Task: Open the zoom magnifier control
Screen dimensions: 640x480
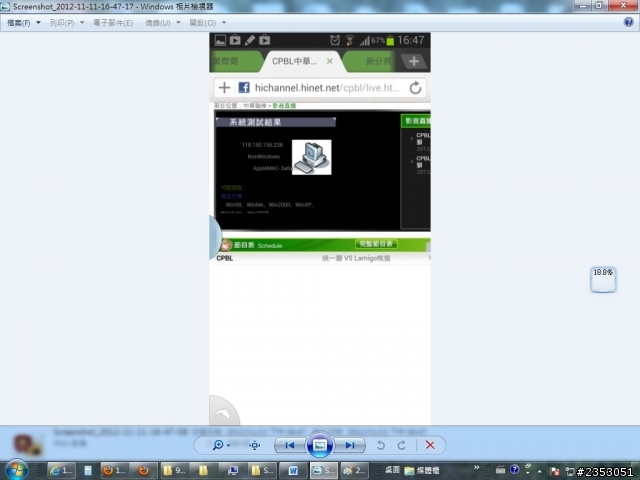Action: coord(218,445)
